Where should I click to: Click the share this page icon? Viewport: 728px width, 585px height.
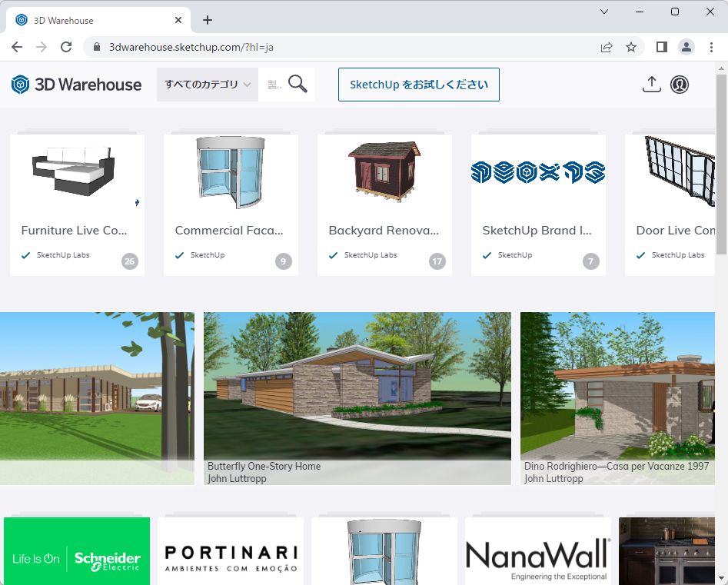(x=607, y=47)
